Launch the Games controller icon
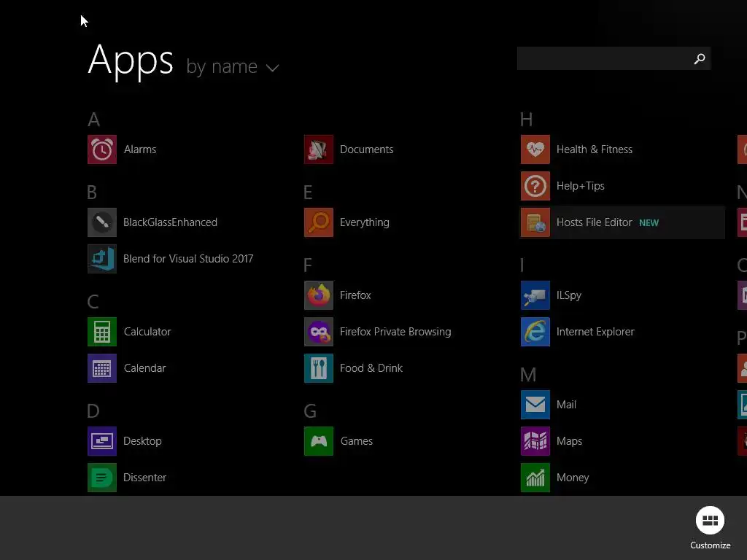 tap(319, 441)
